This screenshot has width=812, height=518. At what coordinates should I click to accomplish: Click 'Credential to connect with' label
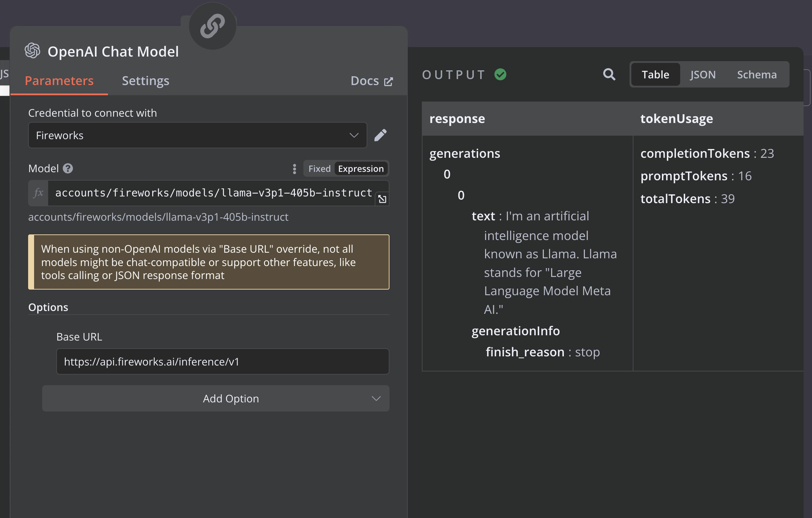click(92, 113)
